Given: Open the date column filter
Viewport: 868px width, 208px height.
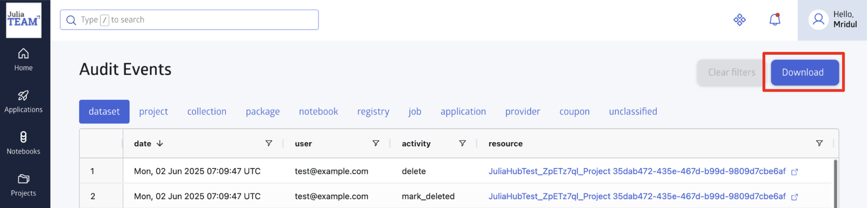Looking at the screenshot, I should (x=269, y=144).
